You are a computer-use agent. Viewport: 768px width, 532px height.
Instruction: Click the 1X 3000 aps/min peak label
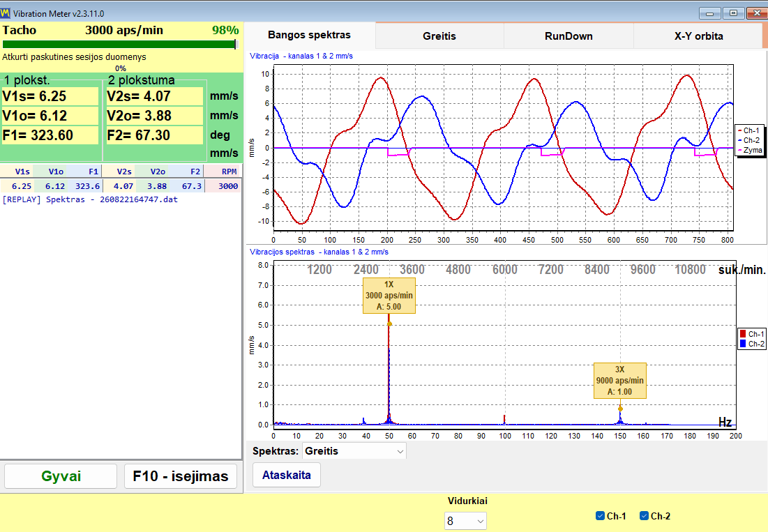pos(389,296)
